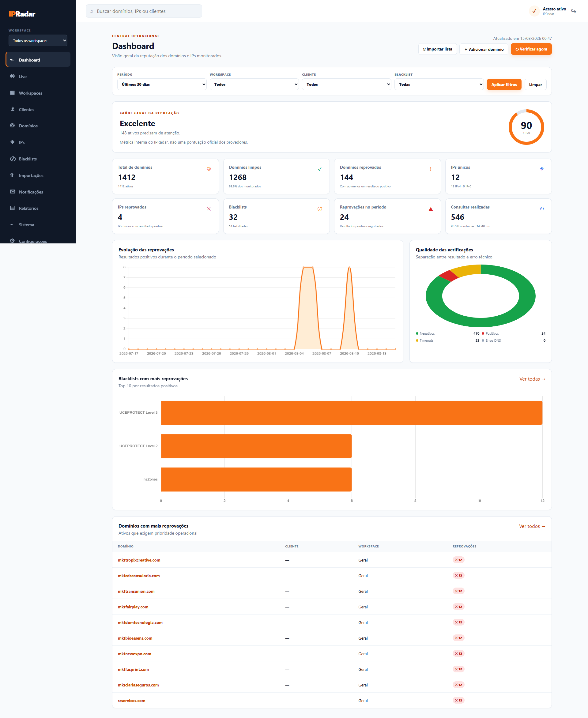Viewport: 588px width, 718px height.
Task: Click the Blacklists prohibited icon in sidebar
Action: 13,159
